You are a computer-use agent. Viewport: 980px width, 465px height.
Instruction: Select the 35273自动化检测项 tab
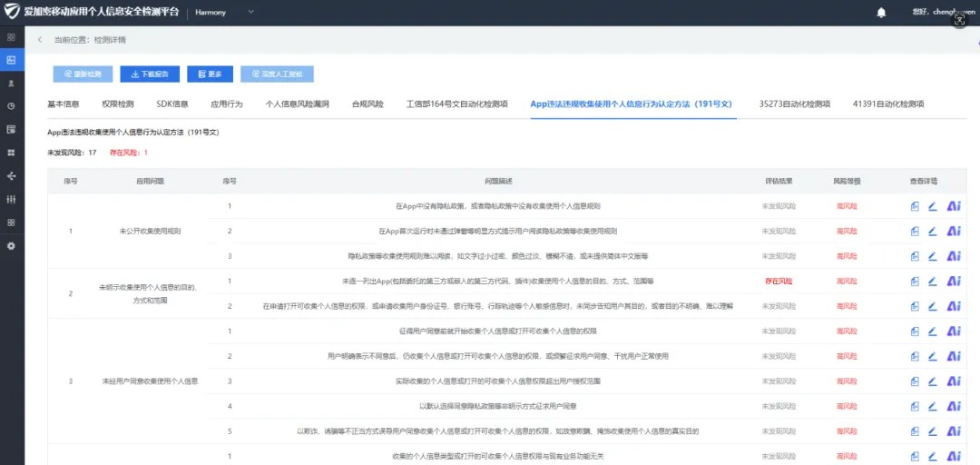pos(795,104)
